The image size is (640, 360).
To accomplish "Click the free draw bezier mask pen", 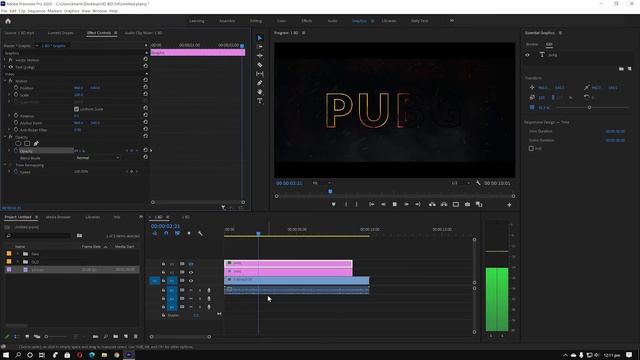I will pyautogui.click(x=36, y=144).
